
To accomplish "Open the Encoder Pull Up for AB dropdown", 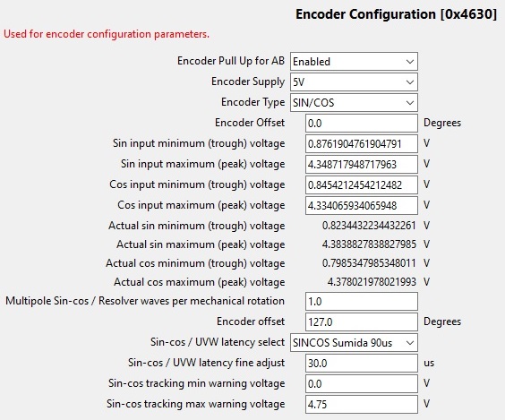I will coord(354,61).
